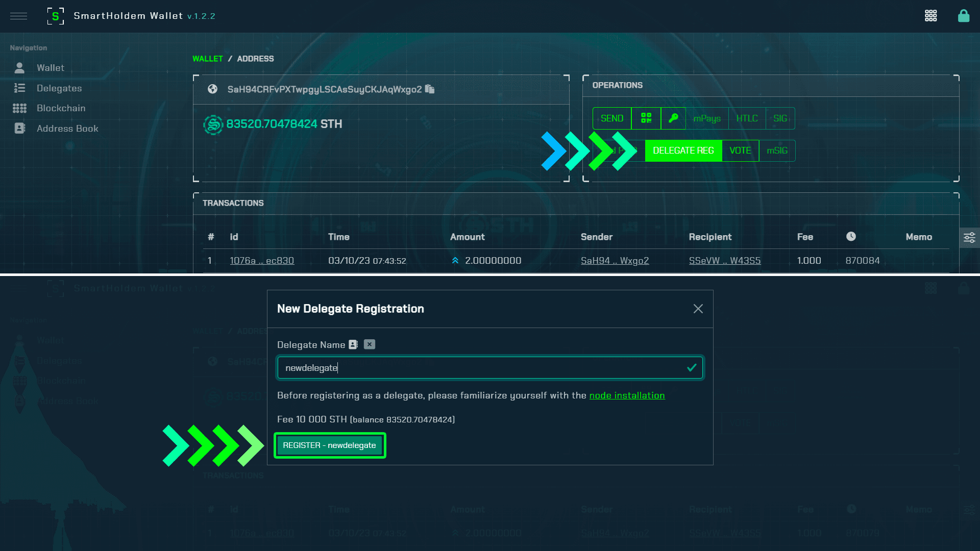980x551 pixels.
Task: Open sender address SaH94 .. Wxgo2
Action: (615, 261)
